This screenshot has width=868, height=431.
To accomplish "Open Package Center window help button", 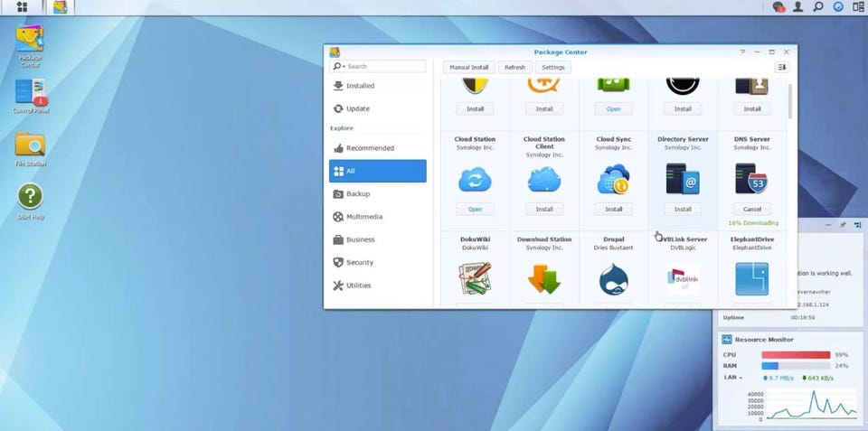I will (742, 52).
